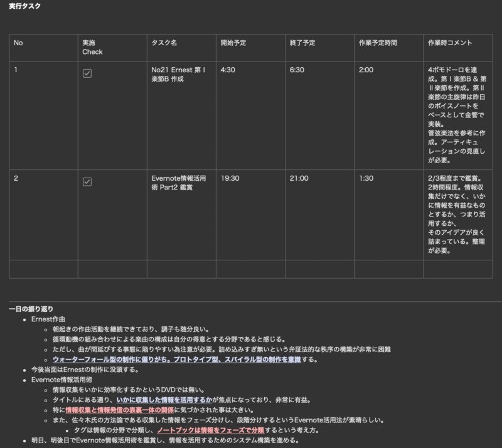Viewport: 502px width, 448px height.
Task: Select the 終了予定 header cell
Action: pyautogui.click(x=320, y=48)
